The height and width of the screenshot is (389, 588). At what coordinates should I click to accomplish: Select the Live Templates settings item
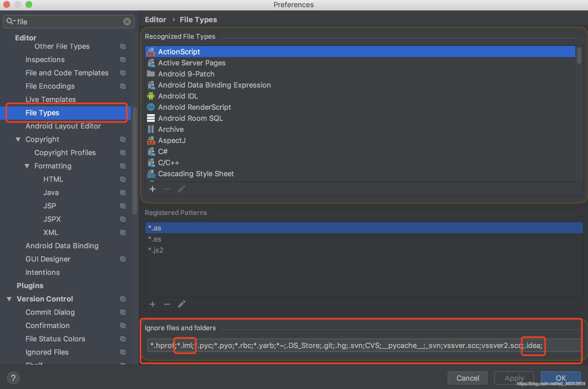click(x=50, y=99)
